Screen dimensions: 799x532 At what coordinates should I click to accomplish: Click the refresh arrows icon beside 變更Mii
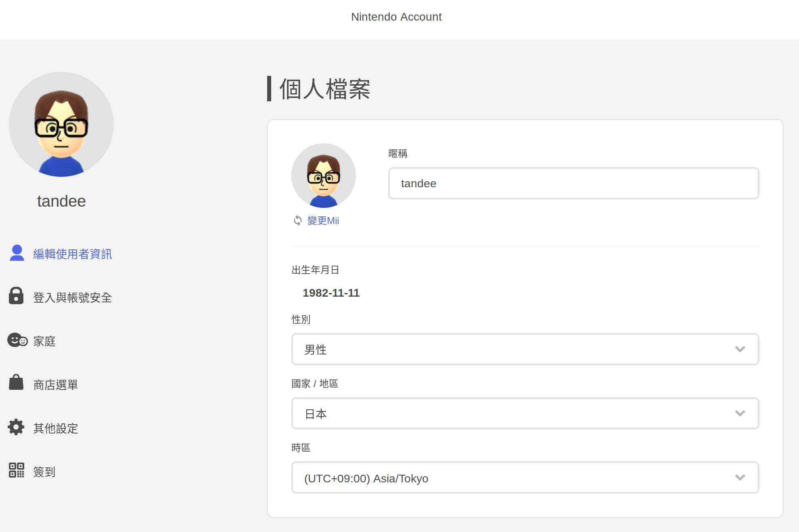298,220
